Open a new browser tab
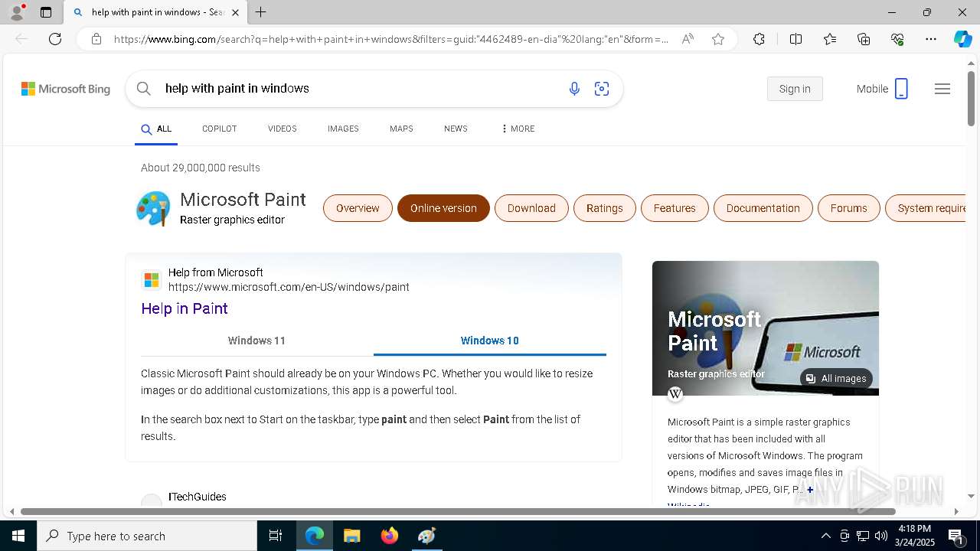The width and height of the screenshot is (980, 551). coord(261,12)
